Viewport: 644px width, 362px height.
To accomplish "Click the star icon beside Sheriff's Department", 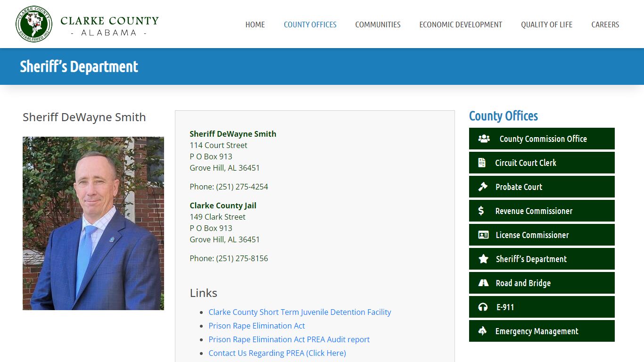I will click(483, 259).
